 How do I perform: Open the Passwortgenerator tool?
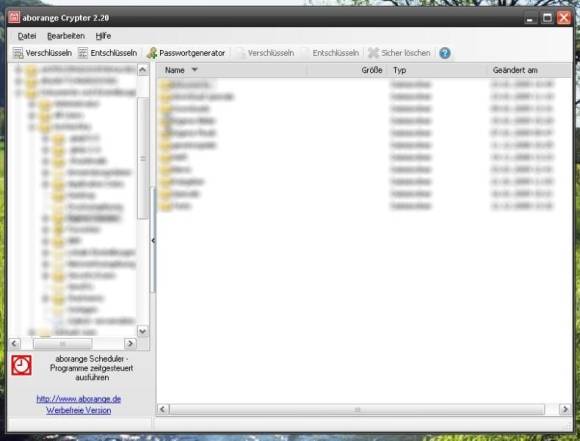click(x=186, y=53)
